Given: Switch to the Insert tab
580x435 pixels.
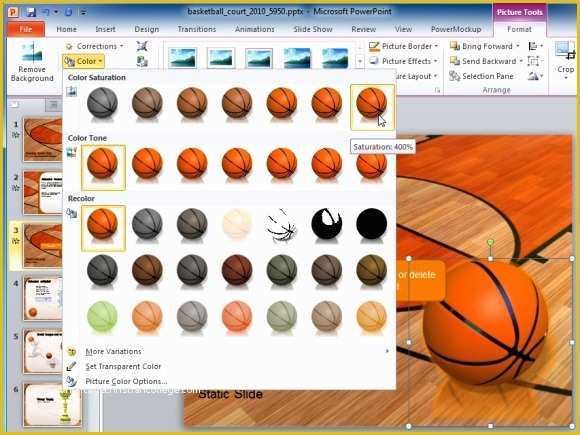Looking at the screenshot, I should click(x=105, y=29).
